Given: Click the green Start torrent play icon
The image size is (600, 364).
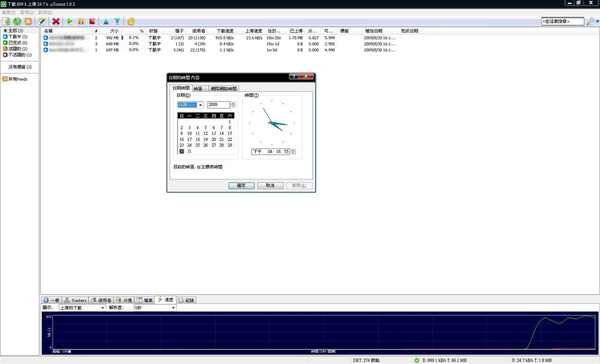Looking at the screenshot, I should pos(70,21).
